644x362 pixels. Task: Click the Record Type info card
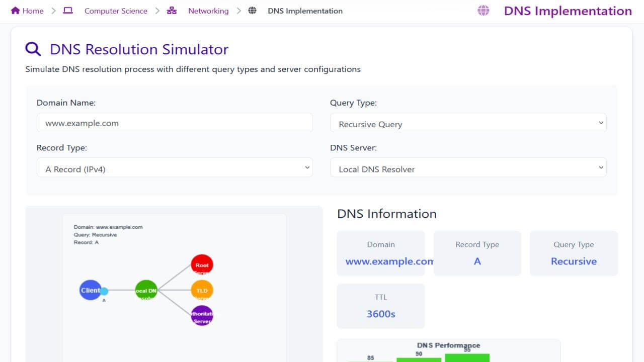(x=477, y=253)
